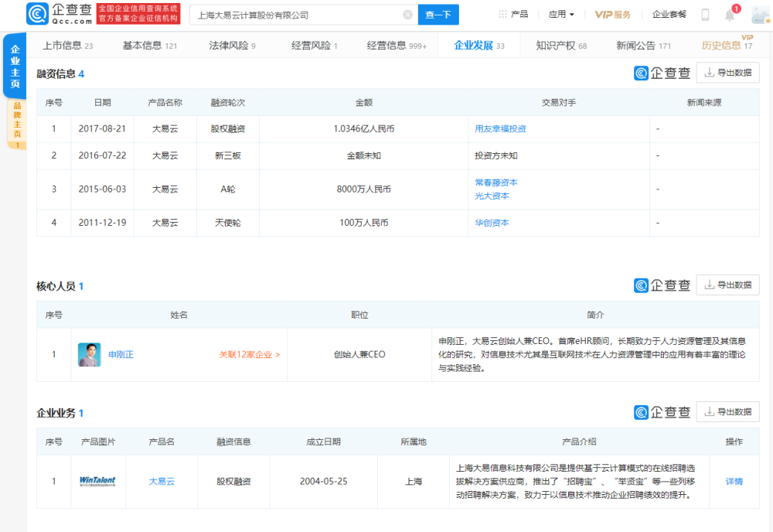
Task: Click the 创始人兼CEO position cell
Action: (x=359, y=354)
